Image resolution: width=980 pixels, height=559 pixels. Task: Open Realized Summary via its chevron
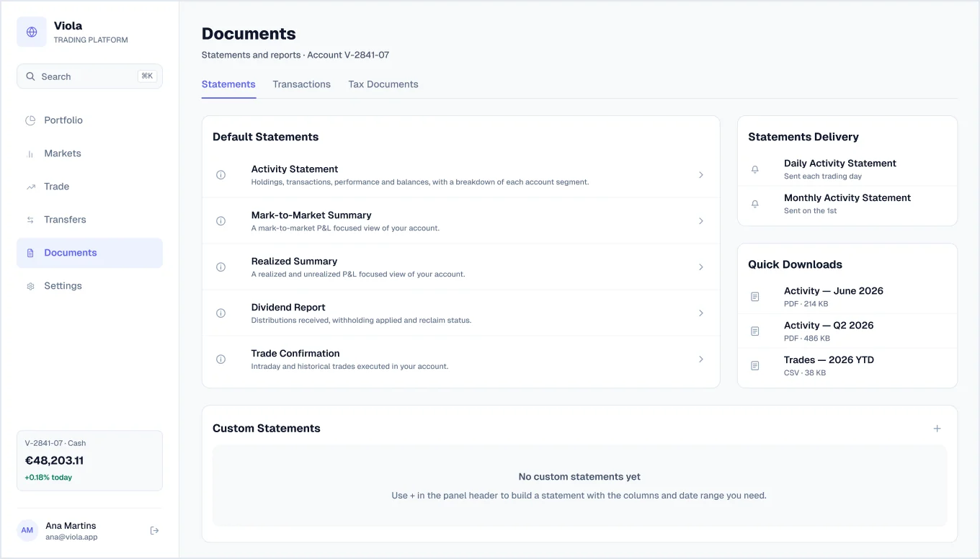tap(701, 267)
